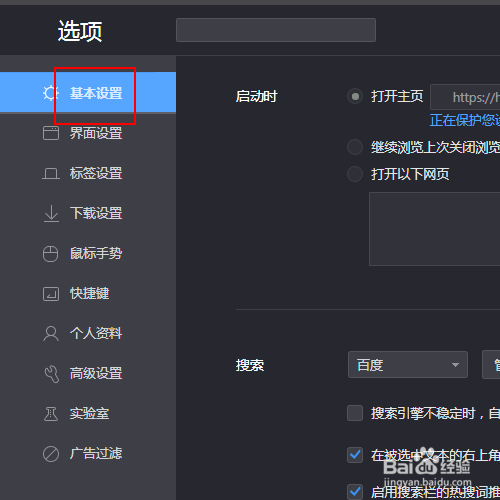
Task: Click the 选项 page title
Action: coord(80,31)
